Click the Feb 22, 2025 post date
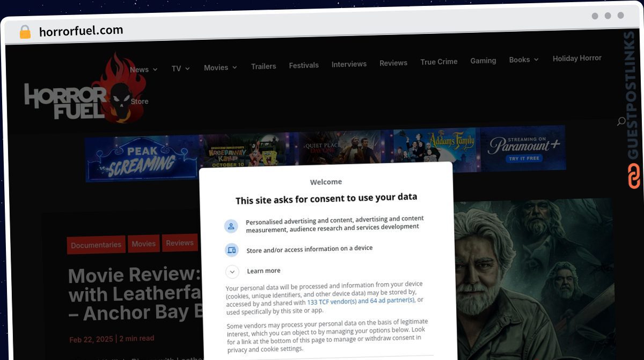644x360 pixels. click(x=91, y=339)
